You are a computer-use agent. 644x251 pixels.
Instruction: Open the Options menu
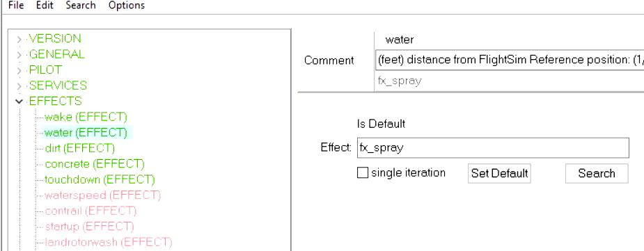[x=127, y=6]
